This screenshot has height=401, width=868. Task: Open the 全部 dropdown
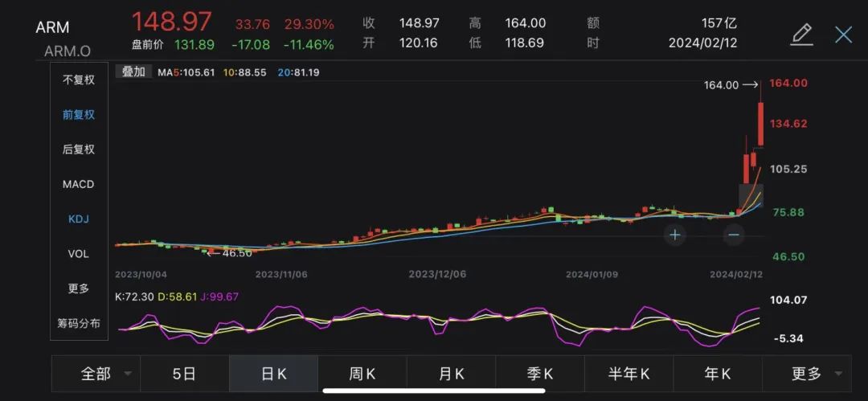[x=104, y=374]
